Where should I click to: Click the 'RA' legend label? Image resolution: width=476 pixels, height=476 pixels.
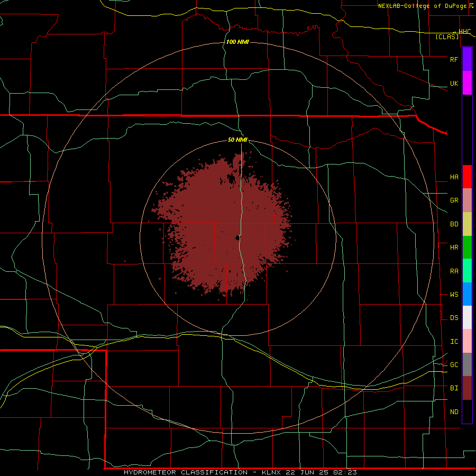(x=454, y=271)
